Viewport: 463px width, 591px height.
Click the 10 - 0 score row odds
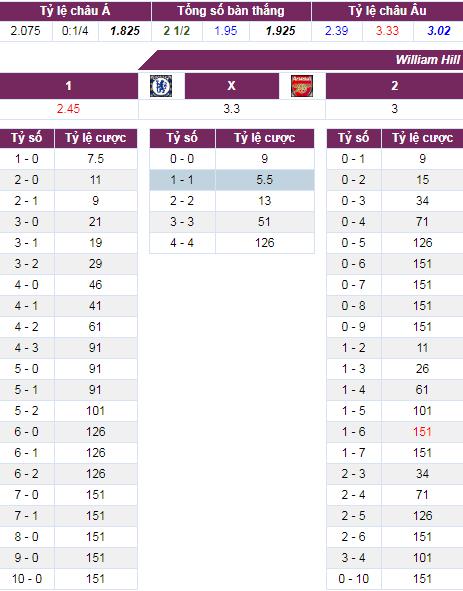click(x=95, y=579)
